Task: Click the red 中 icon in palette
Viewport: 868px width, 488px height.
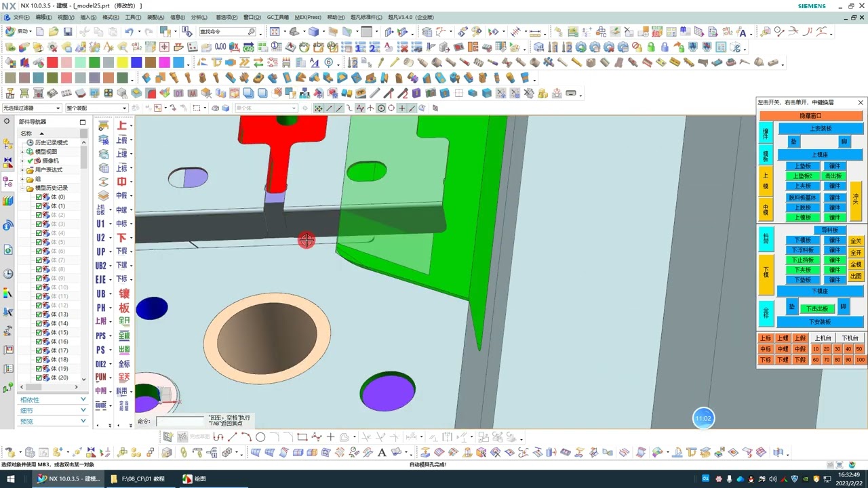Action: pos(122,182)
